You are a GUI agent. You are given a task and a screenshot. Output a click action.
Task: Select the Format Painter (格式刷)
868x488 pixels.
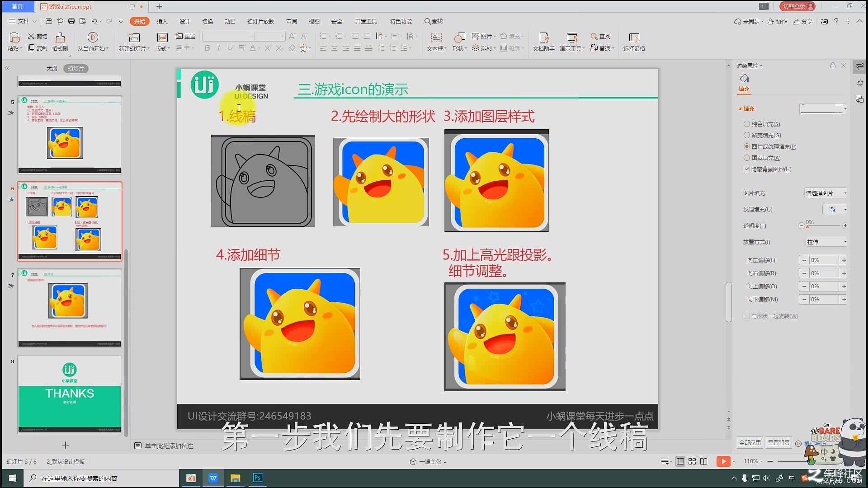point(60,42)
